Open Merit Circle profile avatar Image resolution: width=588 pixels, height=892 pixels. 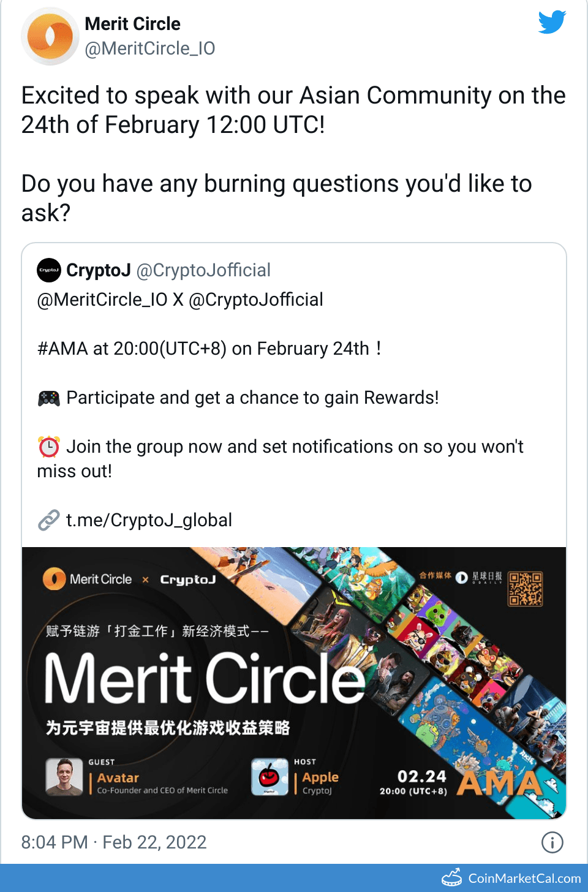[50, 37]
